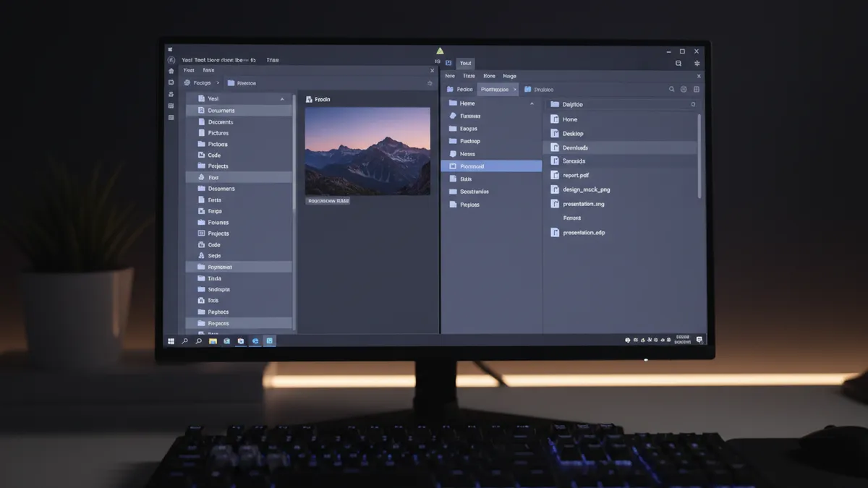This screenshot has height=488, width=868.
Task: Open the Hoge menu in right pane
Action: (x=509, y=76)
